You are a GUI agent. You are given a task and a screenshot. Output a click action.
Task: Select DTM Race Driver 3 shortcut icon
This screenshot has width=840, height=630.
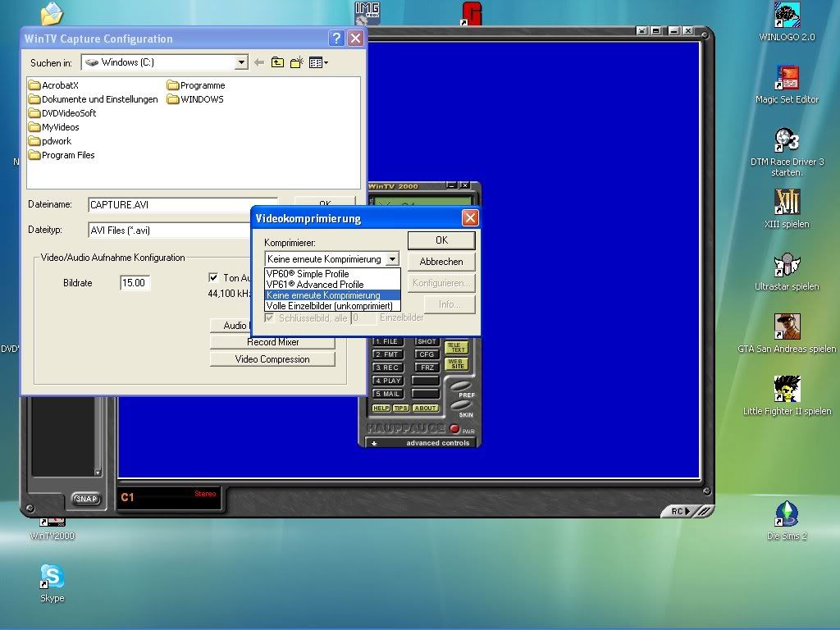[x=787, y=152]
